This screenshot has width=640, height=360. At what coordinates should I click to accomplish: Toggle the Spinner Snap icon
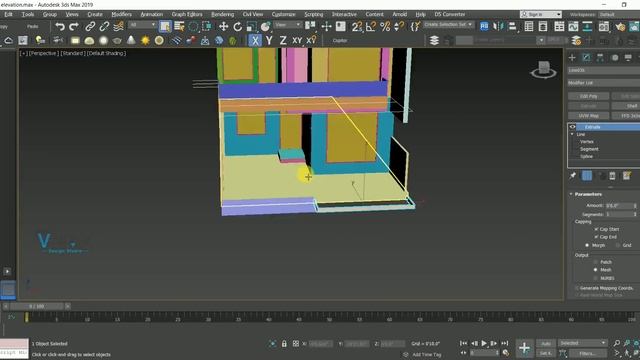(x=399, y=27)
